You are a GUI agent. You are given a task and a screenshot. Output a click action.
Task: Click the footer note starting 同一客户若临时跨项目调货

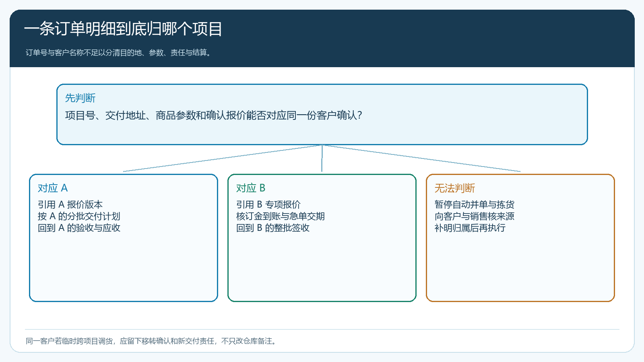pyautogui.click(x=152, y=341)
